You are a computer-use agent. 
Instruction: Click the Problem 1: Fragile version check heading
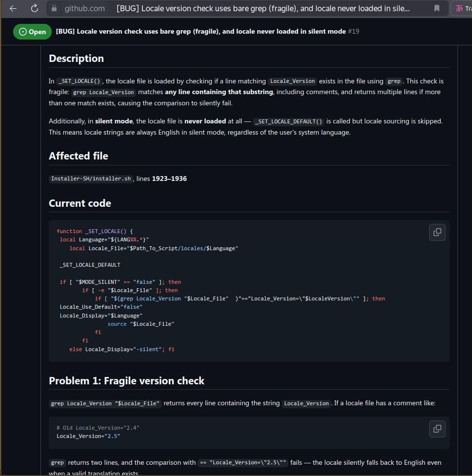coord(127,381)
